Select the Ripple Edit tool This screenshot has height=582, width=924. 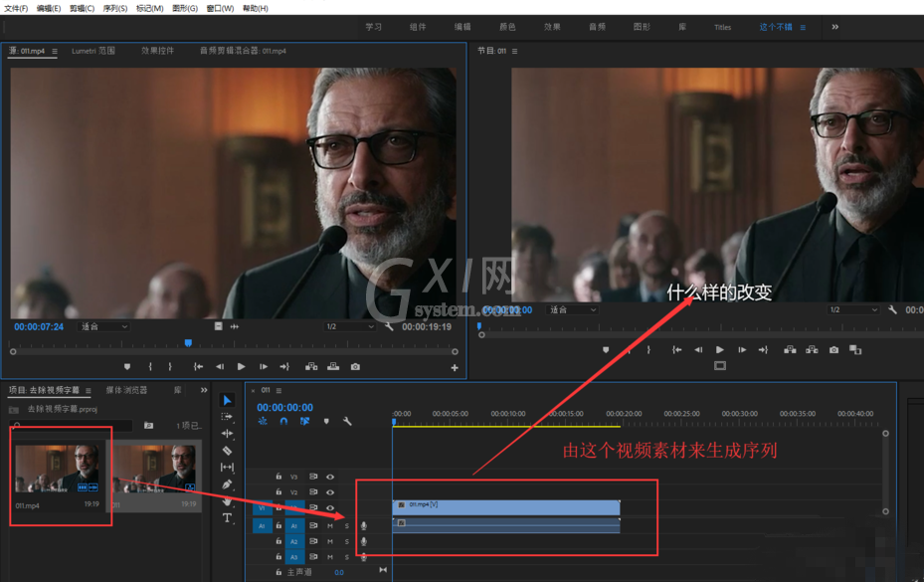(x=227, y=434)
